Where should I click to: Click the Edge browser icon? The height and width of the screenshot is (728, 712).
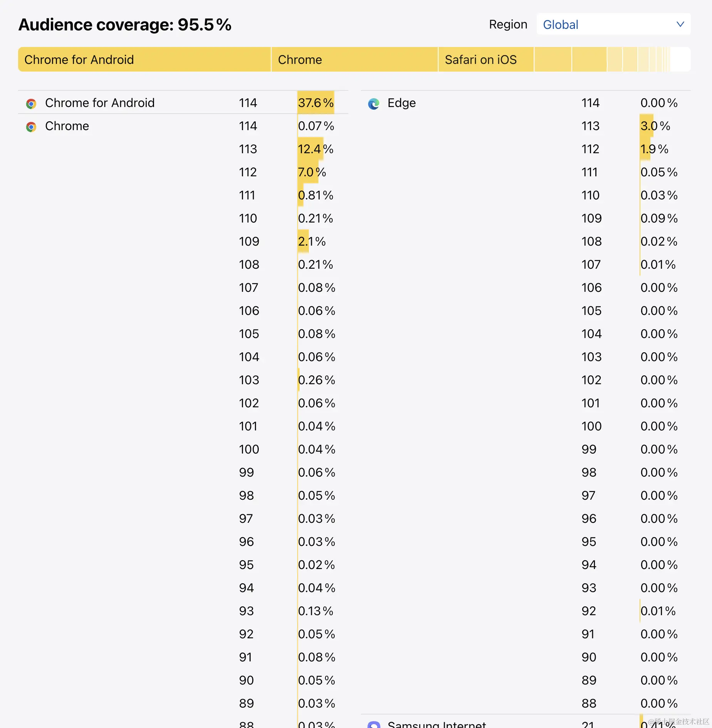[374, 104]
